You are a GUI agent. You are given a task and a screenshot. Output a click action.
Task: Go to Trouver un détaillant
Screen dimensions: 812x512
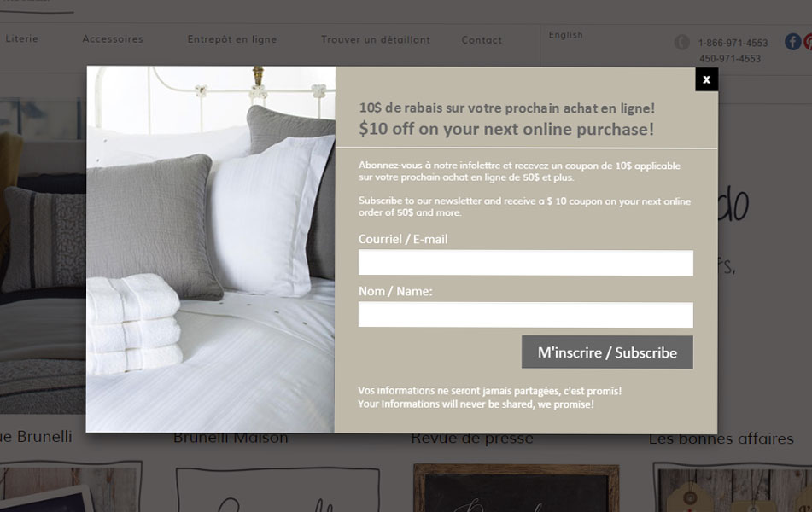[x=376, y=40]
